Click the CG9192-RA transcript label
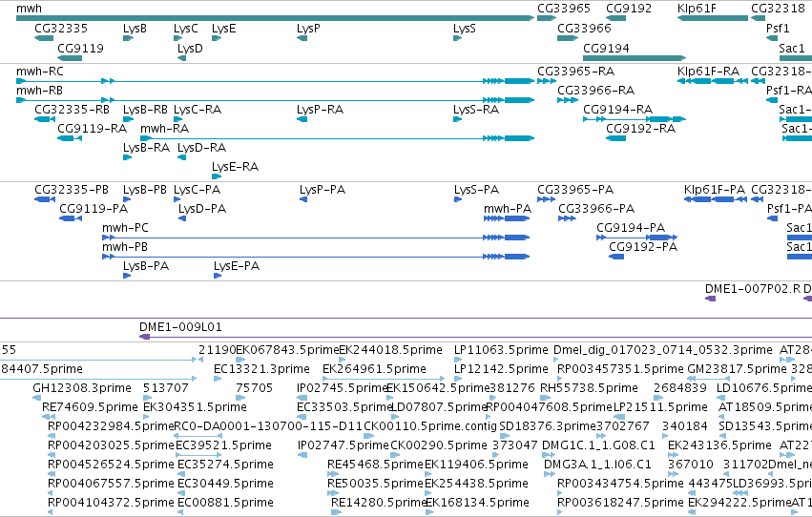Image resolution: width=812 pixels, height=517 pixels. click(x=640, y=128)
